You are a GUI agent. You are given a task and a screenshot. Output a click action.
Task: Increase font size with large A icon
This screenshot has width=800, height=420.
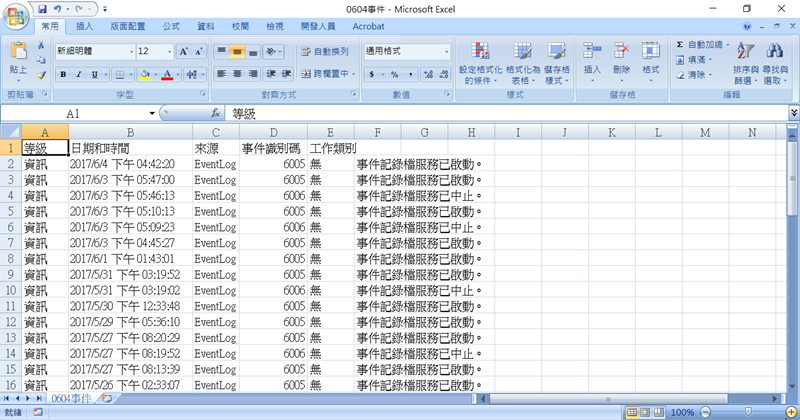184,51
